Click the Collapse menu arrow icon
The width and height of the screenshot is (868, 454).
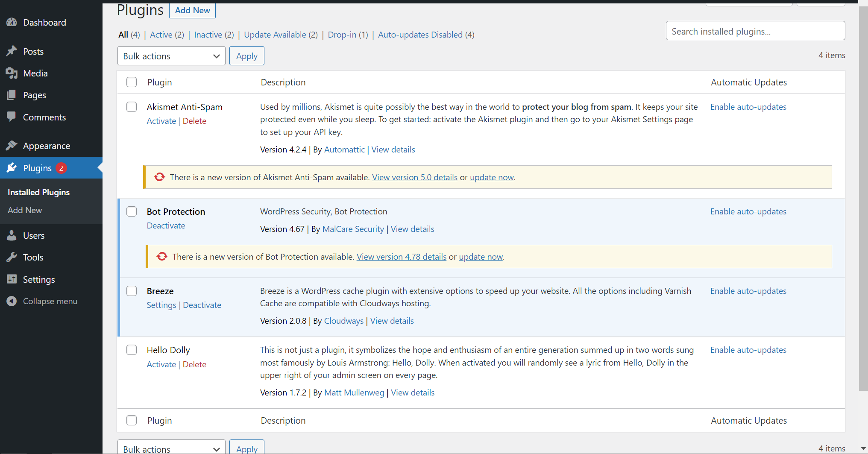point(12,301)
